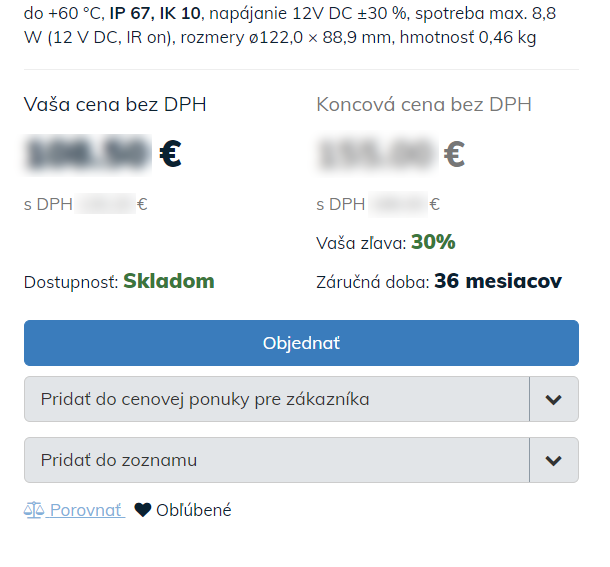Click Pridať do zoznamu button
Viewport: 610px width, 567px height.
click(276, 461)
